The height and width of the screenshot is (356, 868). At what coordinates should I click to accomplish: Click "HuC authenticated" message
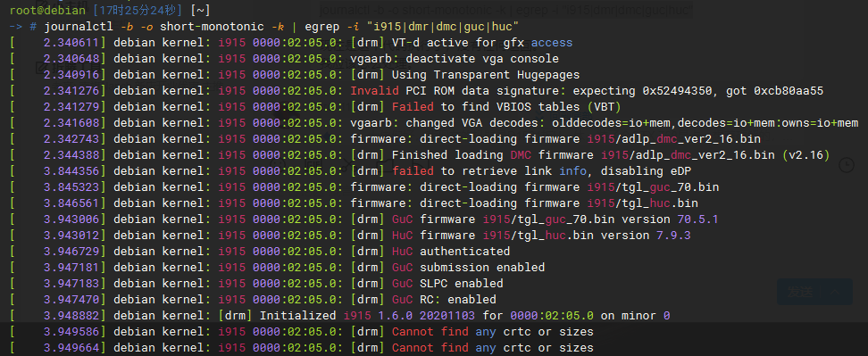pos(451,251)
